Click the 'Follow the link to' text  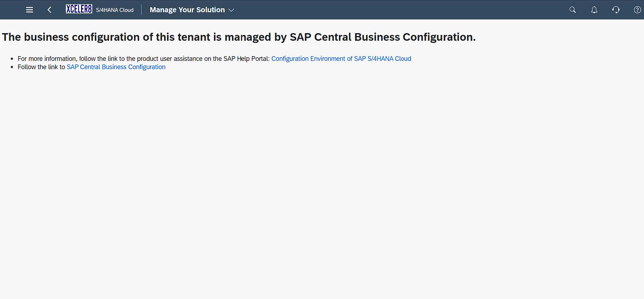[x=41, y=67]
